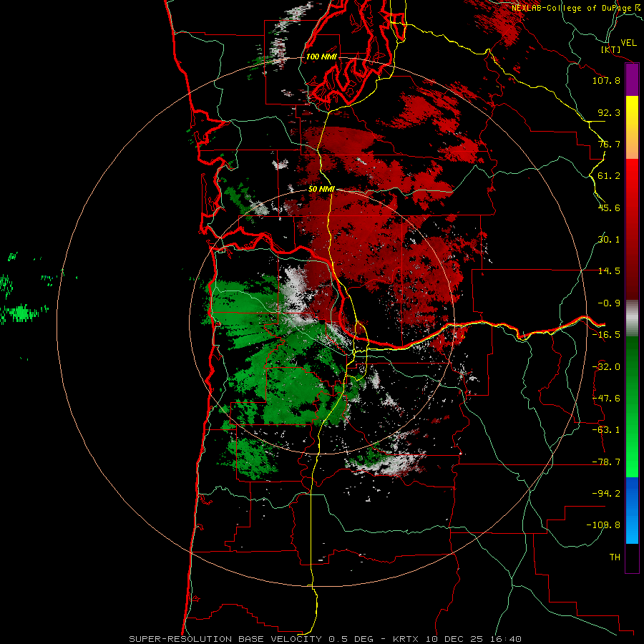Click the NEXLAB-College of DuPage label
This screenshot has height=644, width=644.
click(577, 8)
